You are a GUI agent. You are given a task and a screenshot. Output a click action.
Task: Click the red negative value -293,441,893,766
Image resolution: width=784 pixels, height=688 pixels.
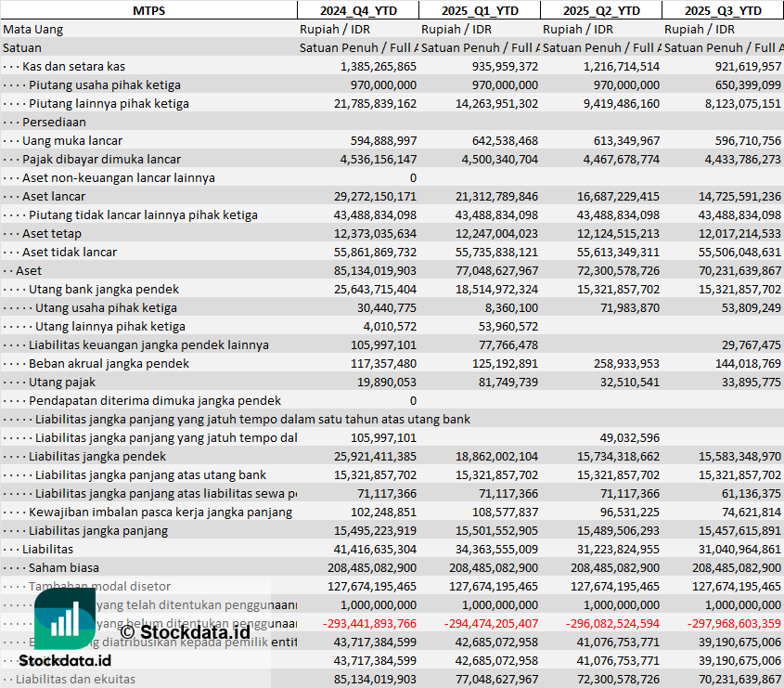pyautogui.click(x=369, y=623)
